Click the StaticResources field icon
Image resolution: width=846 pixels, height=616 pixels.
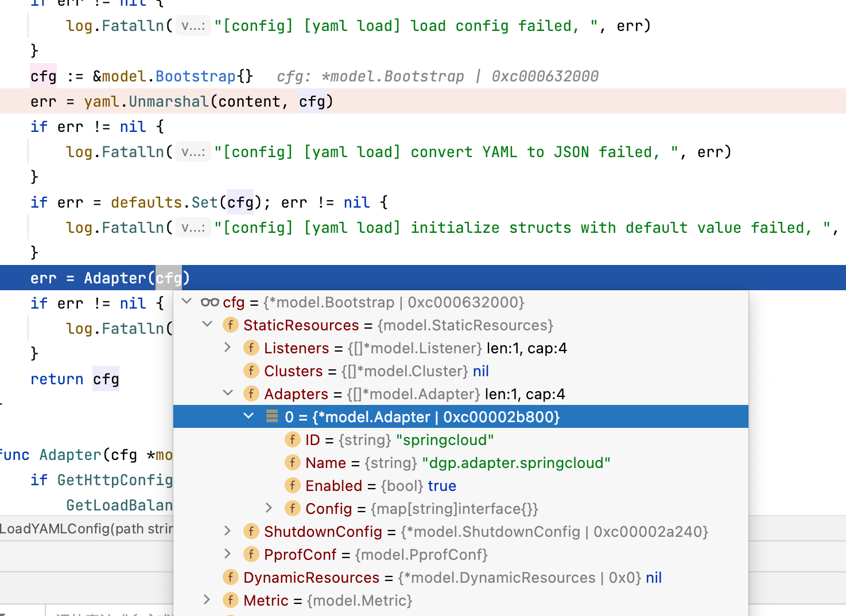[x=231, y=325]
